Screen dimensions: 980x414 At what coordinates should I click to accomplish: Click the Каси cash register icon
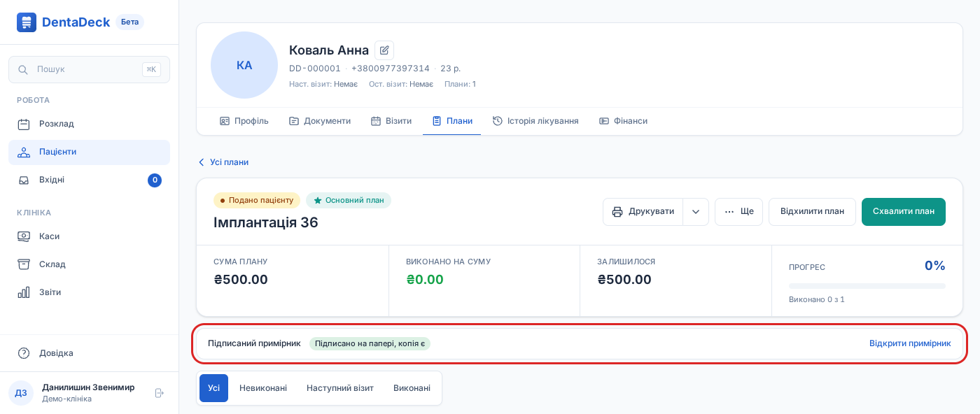point(24,236)
